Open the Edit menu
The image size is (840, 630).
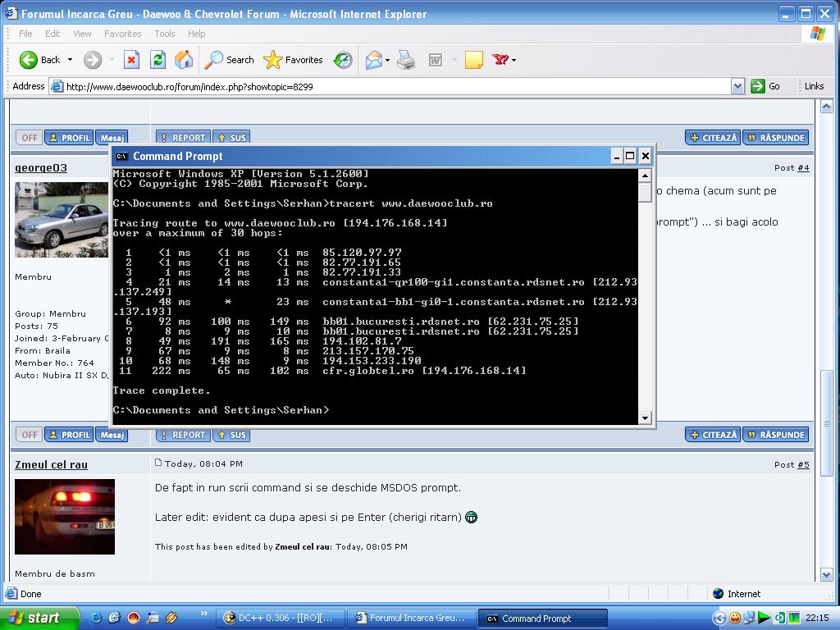(x=52, y=34)
